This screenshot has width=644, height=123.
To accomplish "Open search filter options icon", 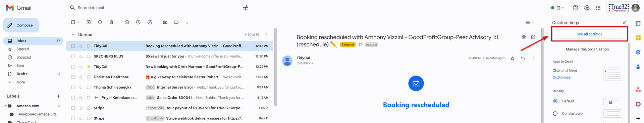I will pos(246,8).
